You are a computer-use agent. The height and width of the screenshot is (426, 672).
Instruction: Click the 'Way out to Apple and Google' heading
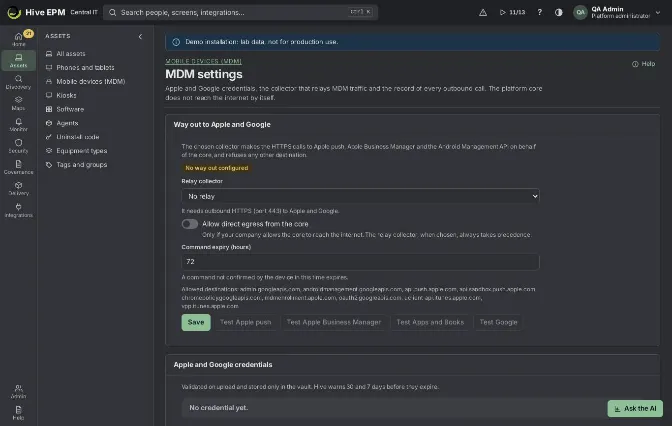pyautogui.click(x=222, y=124)
